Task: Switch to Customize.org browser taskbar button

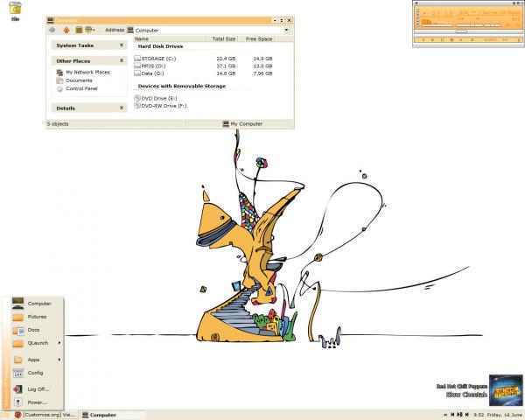Action: pos(45,415)
